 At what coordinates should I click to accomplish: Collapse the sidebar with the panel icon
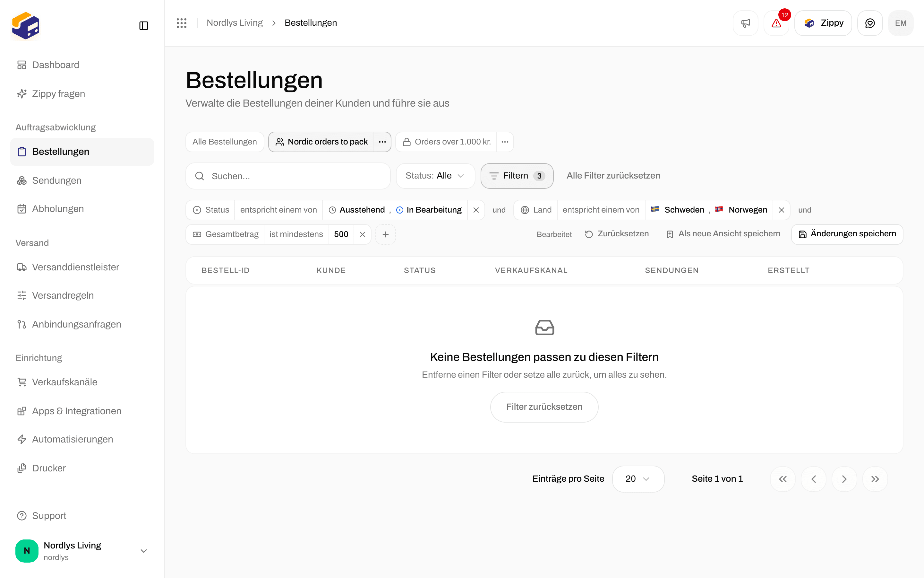[143, 26]
